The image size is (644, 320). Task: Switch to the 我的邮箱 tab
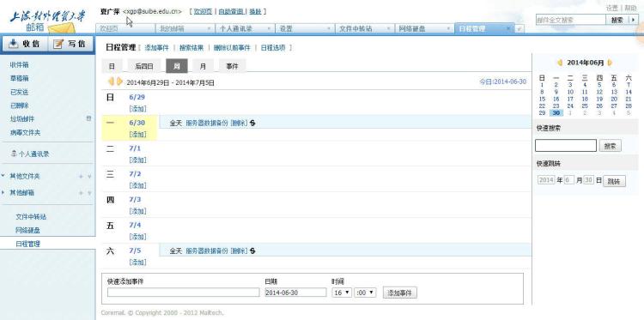tap(185, 28)
